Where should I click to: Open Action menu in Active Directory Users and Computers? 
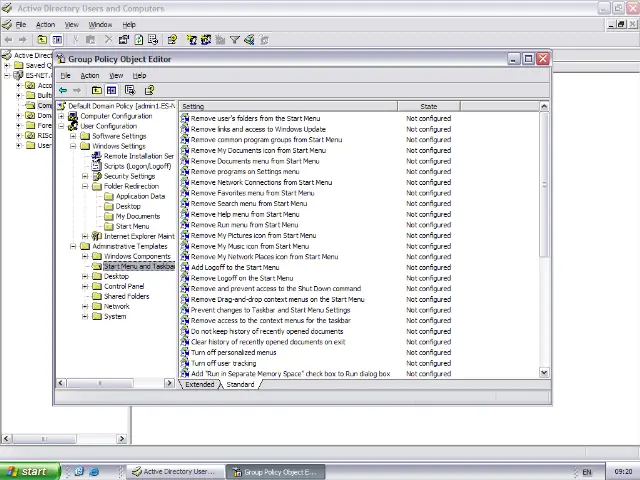[45, 25]
